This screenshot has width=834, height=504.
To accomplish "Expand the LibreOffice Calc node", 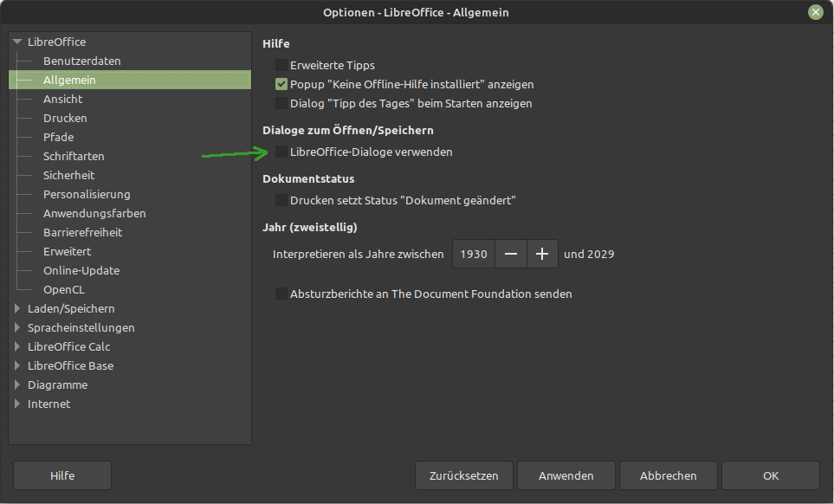I will pos(17,346).
